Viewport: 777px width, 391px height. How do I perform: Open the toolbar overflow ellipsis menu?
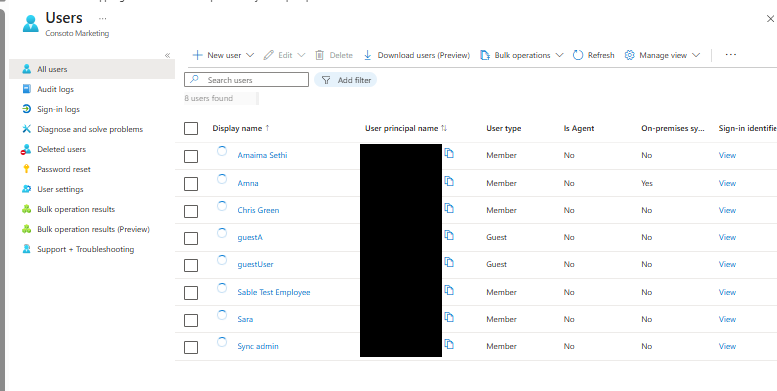click(x=730, y=55)
